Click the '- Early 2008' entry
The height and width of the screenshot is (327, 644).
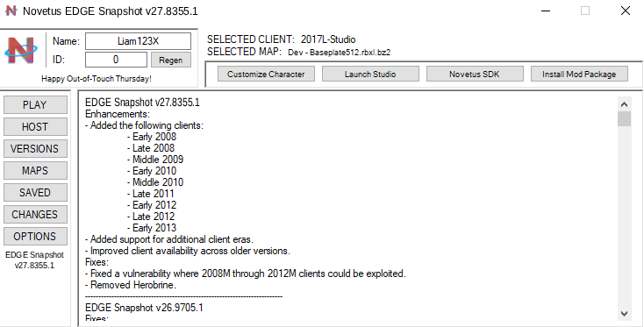[x=152, y=137]
